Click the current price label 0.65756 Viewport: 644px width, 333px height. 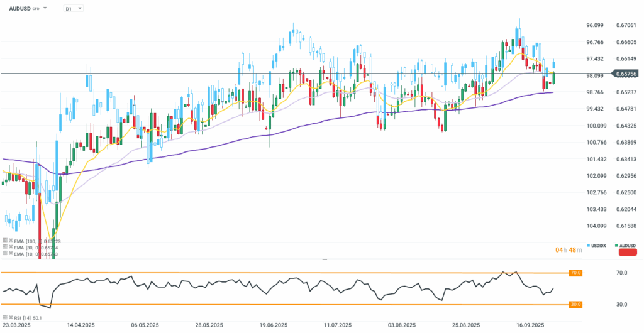click(626, 74)
